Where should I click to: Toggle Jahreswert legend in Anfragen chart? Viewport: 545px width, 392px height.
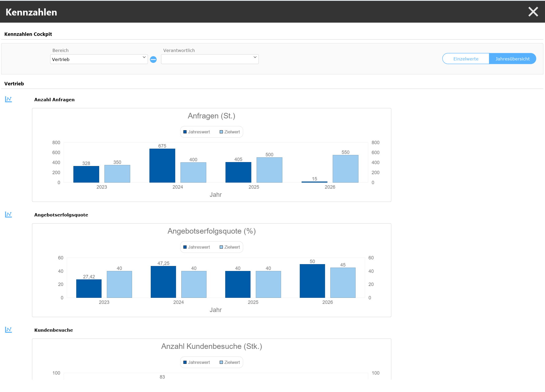(x=196, y=132)
